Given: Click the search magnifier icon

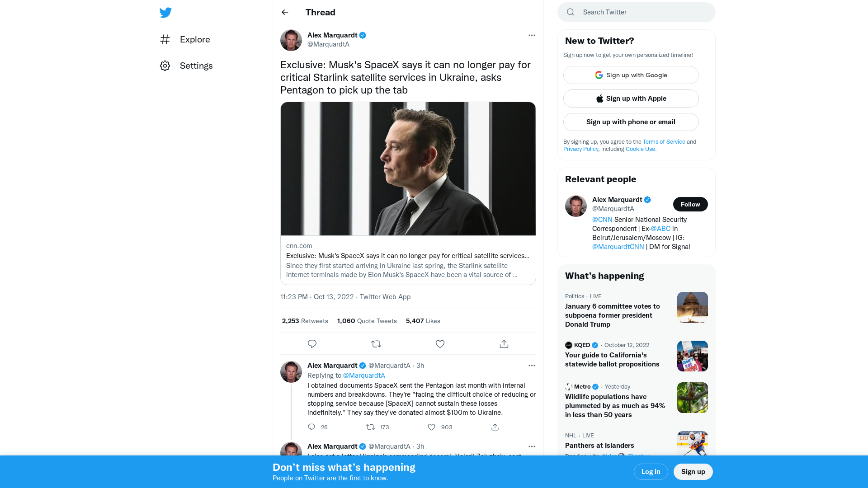Looking at the screenshot, I should [570, 12].
